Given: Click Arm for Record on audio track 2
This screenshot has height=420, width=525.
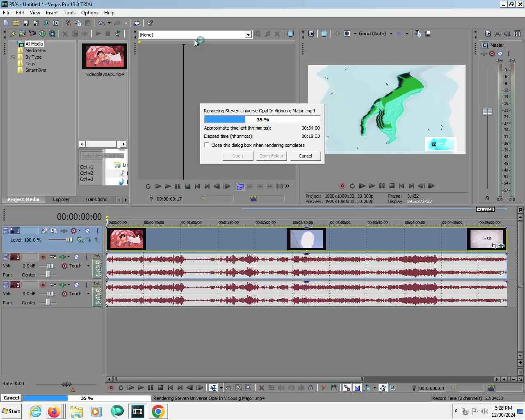Looking at the screenshot, I should (x=43, y=257).
